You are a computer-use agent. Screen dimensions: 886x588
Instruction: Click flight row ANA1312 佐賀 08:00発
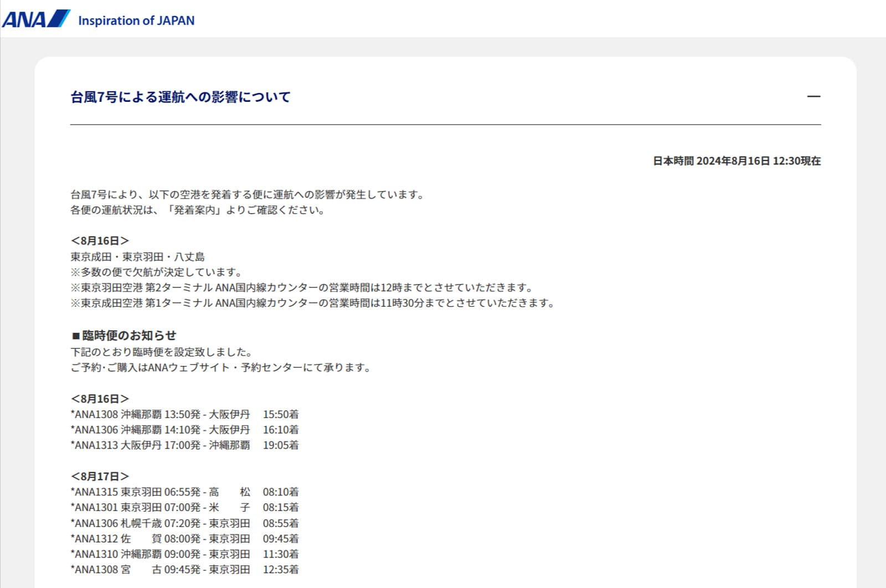click(184, 539)
